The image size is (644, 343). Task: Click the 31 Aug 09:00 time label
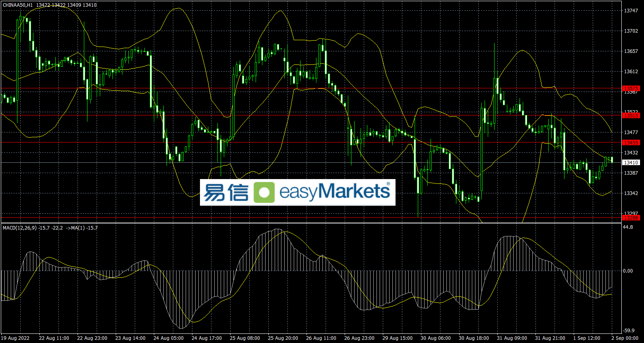[512, 338]
